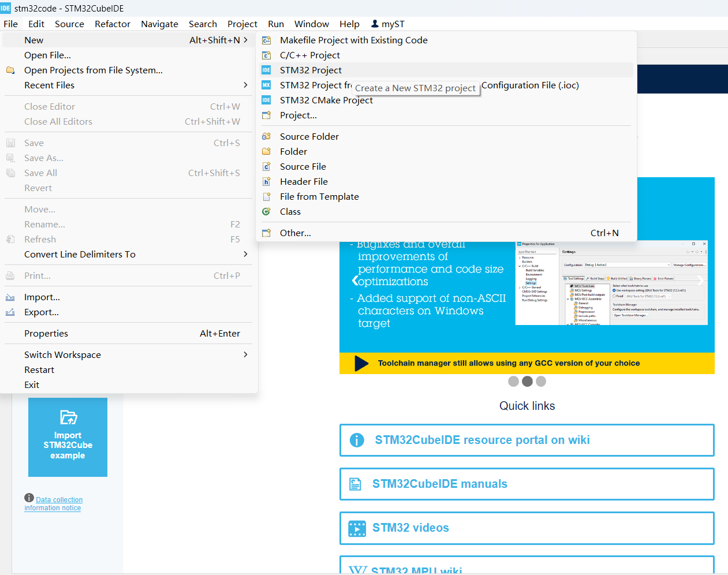
Task: Open STM32 videos quick link
Action: pos(527,528)
